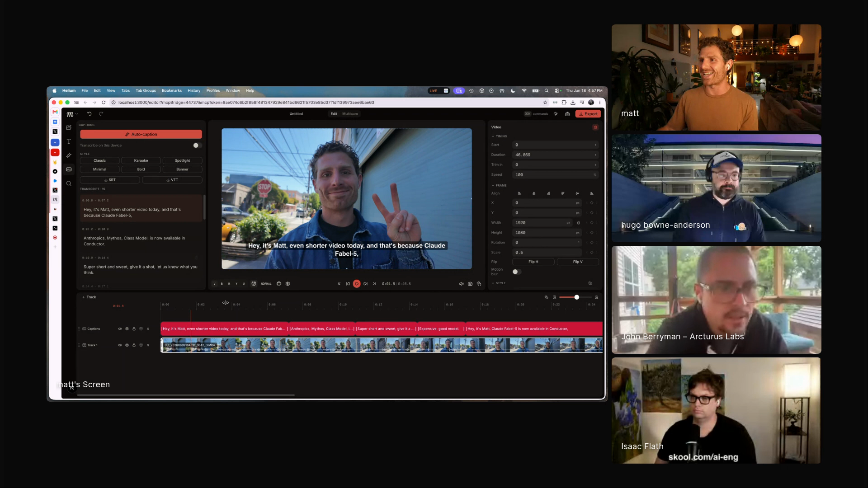Step to the next frame button

coord(365,284)
